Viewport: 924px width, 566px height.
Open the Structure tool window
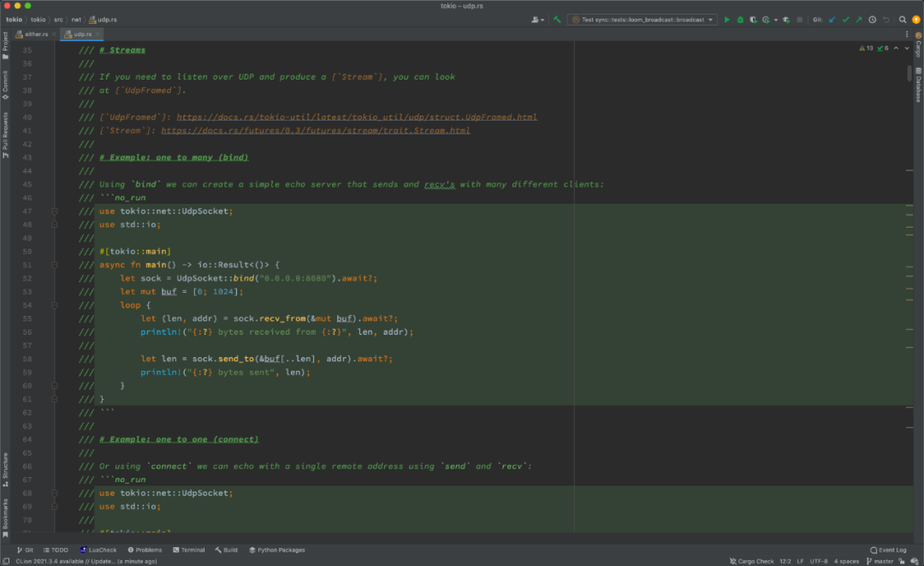5,470
